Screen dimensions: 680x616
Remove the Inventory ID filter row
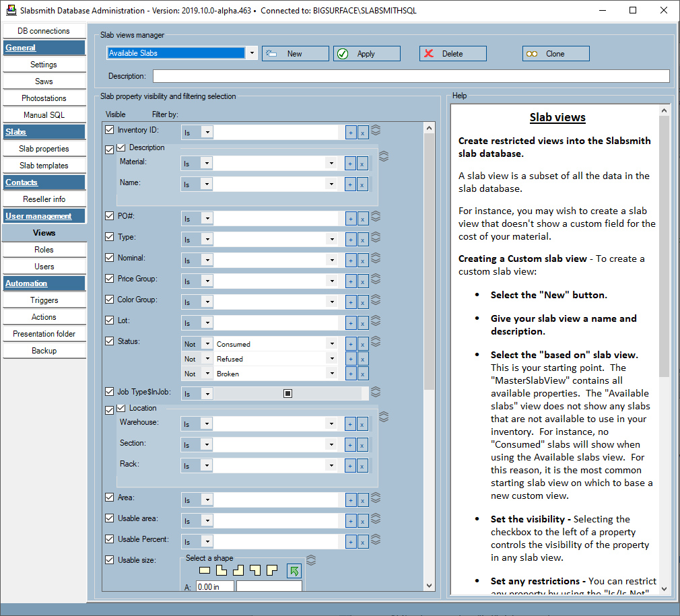click(x=362, y=133)
